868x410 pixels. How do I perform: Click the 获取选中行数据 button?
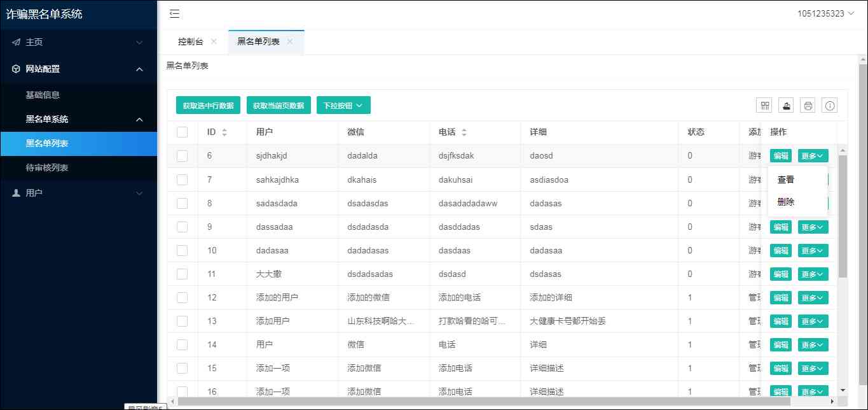coord(208,106)
